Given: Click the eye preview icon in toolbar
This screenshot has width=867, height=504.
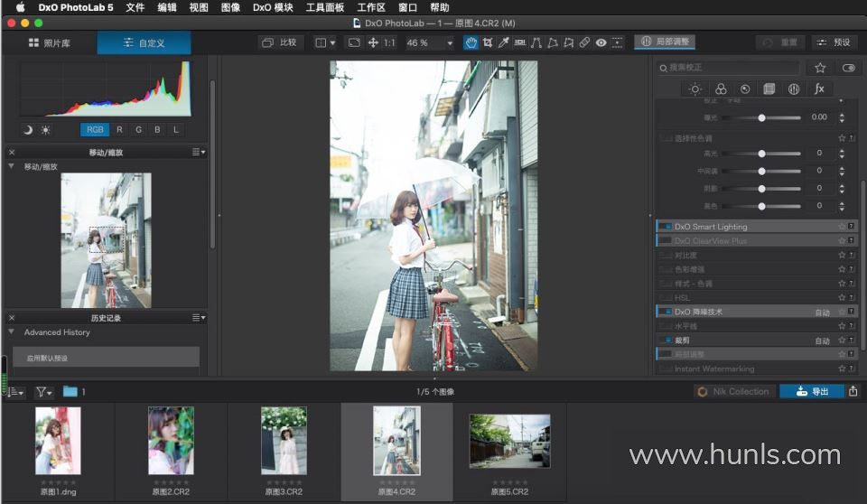Looking at the screenshot, I should coord(601,42).
